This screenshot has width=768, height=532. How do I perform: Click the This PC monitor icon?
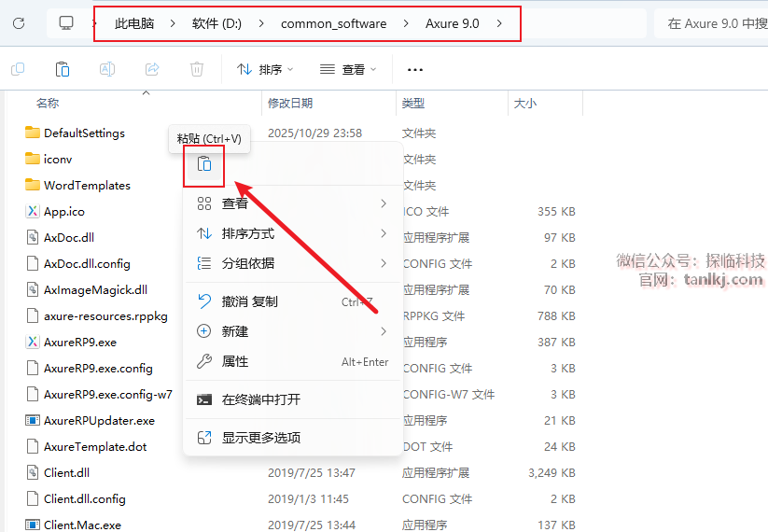click(66, 23)
